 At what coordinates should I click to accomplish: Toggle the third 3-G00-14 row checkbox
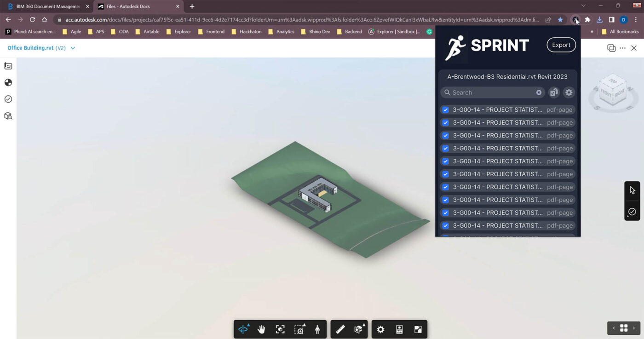445,136
